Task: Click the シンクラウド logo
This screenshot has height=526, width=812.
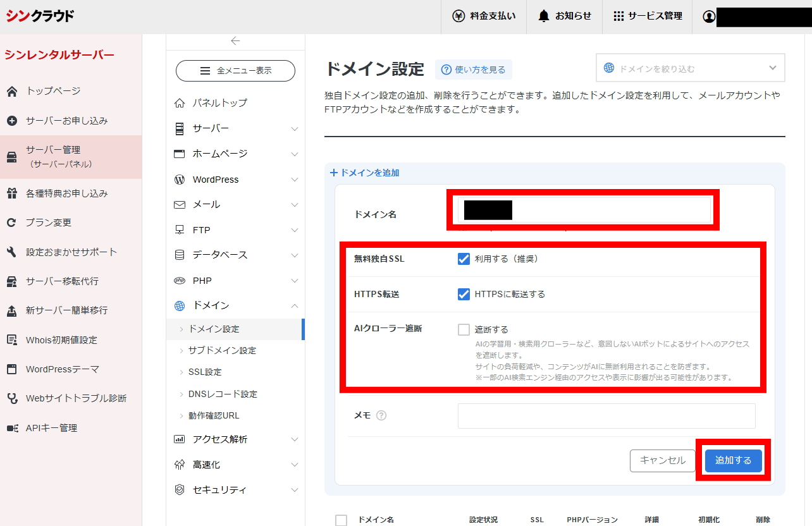Action: pyautogui.click(x=40, y=16)
